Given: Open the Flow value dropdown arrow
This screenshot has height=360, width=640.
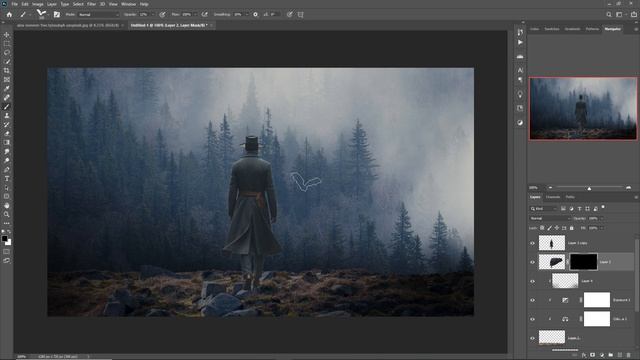Looking at the screenshot, I should click(195, 14).
